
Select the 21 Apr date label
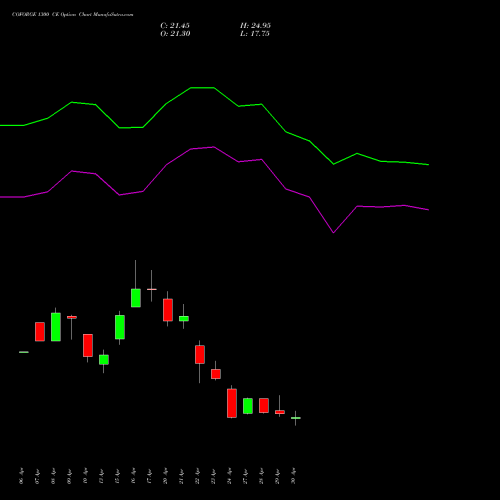(181, 476)
